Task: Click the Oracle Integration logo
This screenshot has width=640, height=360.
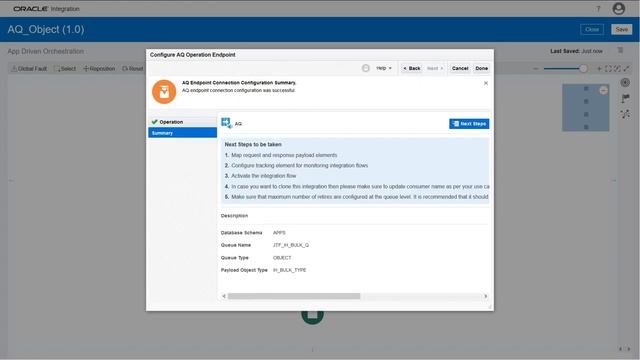Action: (x=46, y=9)
